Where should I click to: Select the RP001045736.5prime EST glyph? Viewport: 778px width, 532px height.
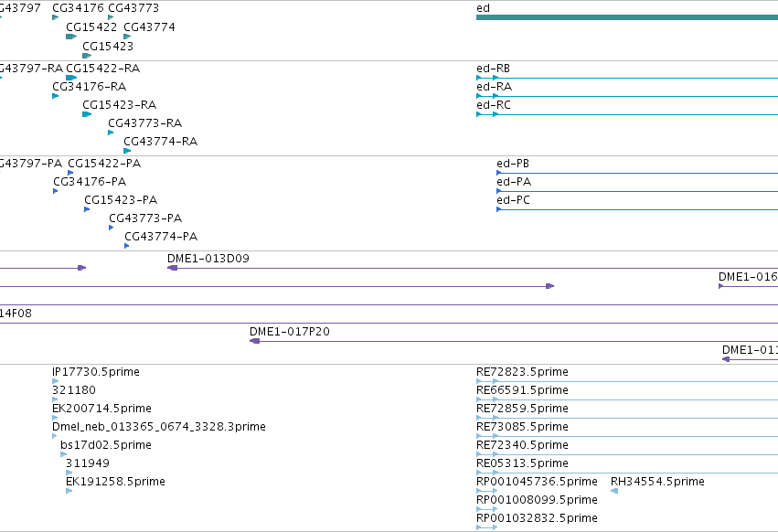[486, 491]
